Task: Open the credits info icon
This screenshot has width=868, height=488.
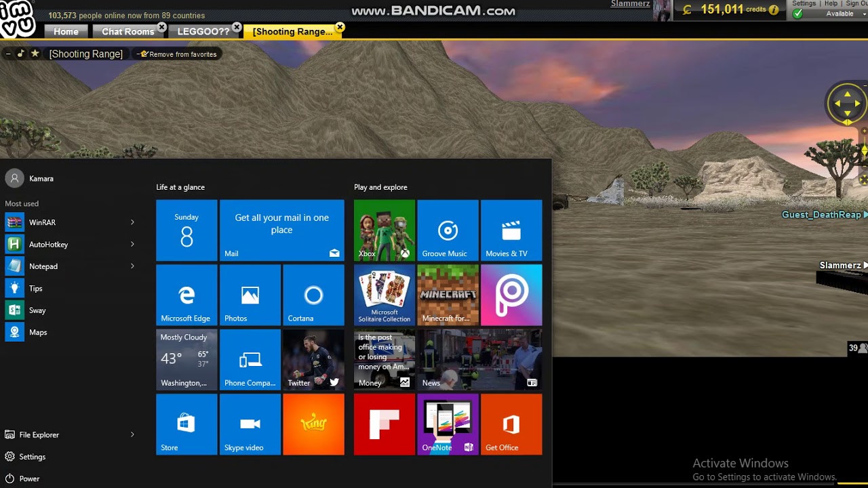Action: coord(774,10)
